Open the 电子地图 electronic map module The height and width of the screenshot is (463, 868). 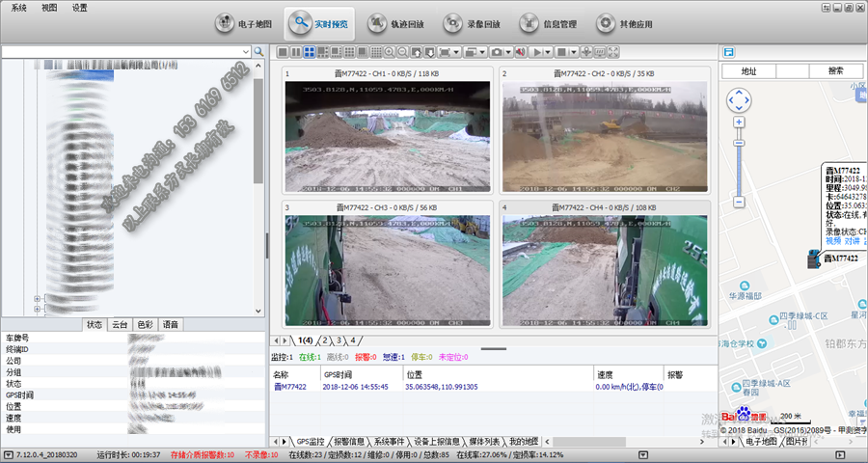click(243, 22)
